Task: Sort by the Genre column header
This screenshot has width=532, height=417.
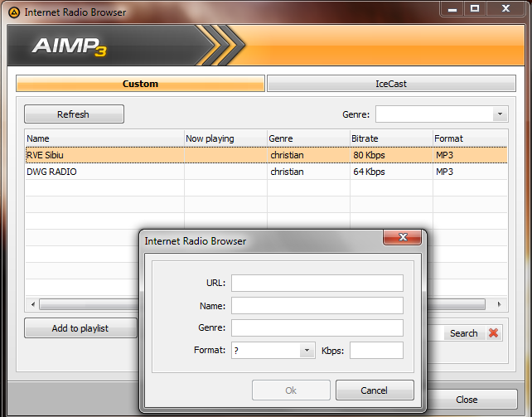Action: pyautogui.click(x=308, y=138)
